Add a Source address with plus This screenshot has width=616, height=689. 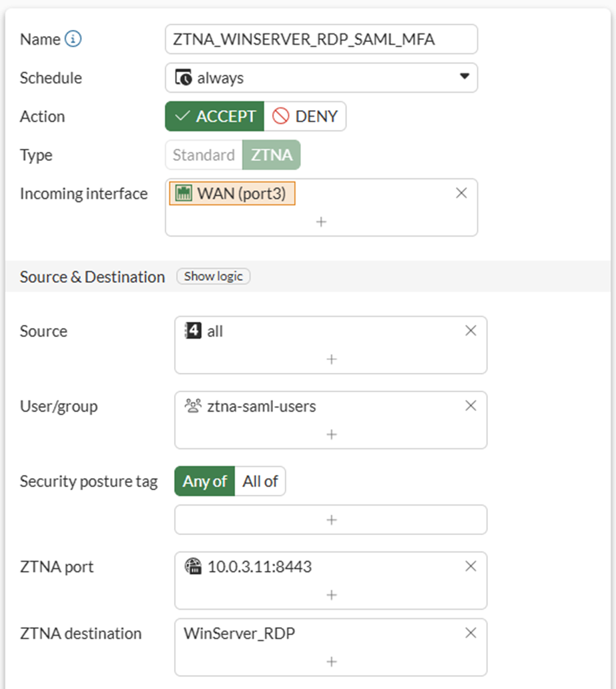pyautogui.click(x=331, y=360)
